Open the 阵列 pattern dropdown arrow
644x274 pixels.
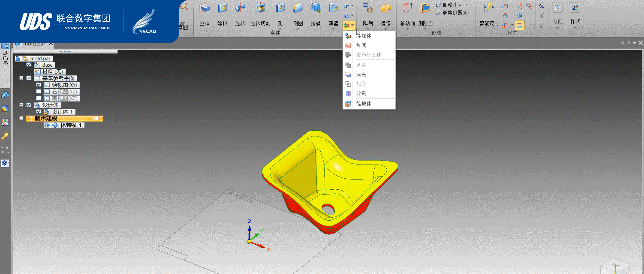[x=368, y=29]
